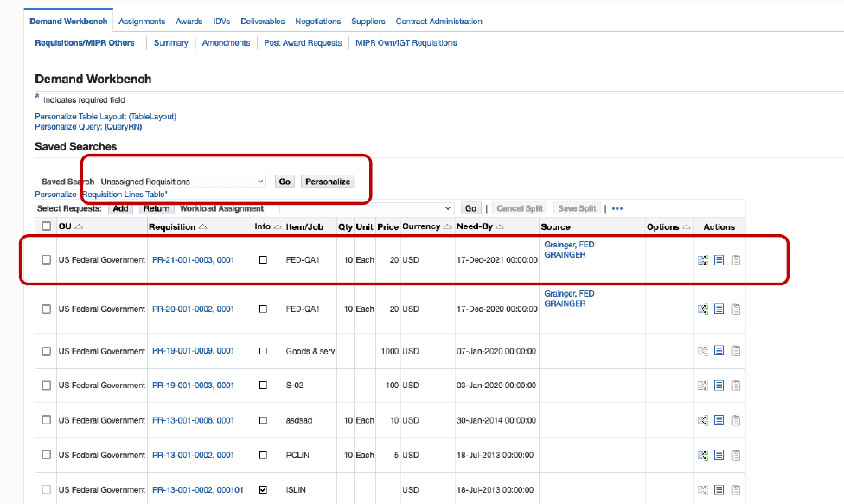Select MIPR Own/IGT Requisitions subtab
The image size is (844, 504).
(406, 43)
